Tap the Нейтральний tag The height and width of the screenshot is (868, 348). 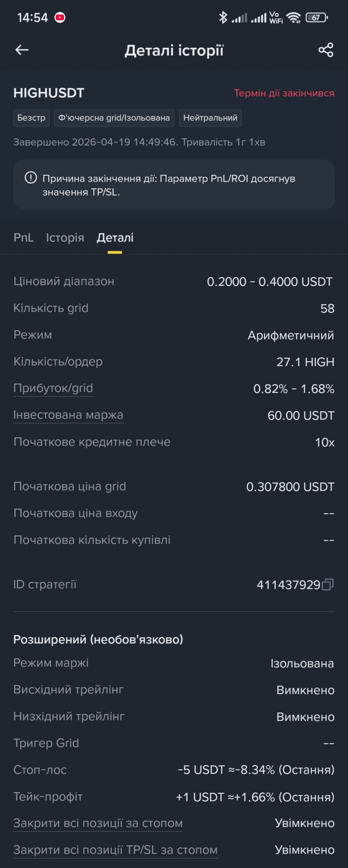pos(210,118)
